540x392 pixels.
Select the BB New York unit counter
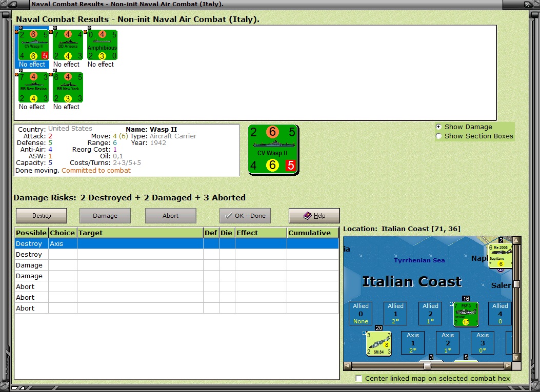[x=68, y=88]
